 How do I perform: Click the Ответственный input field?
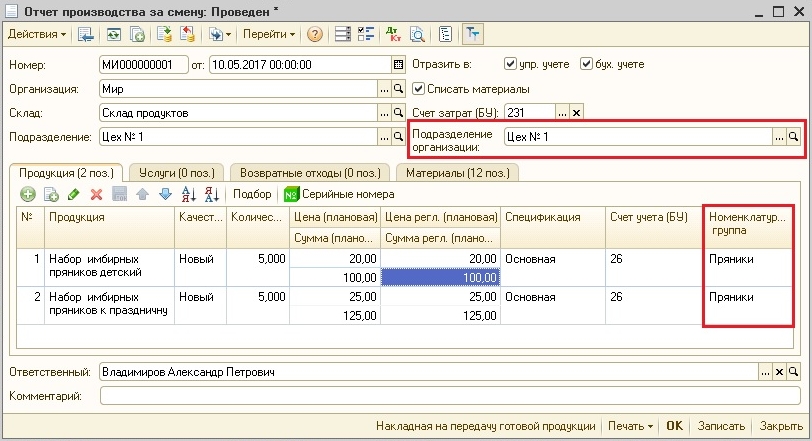[429, 372]
